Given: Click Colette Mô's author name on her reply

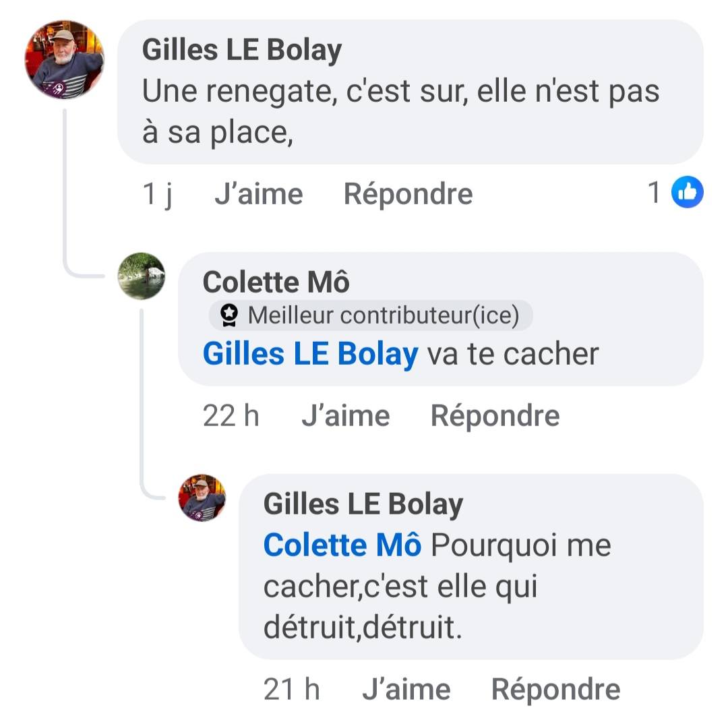Looking at the screenshot, I should pos(276,282).
